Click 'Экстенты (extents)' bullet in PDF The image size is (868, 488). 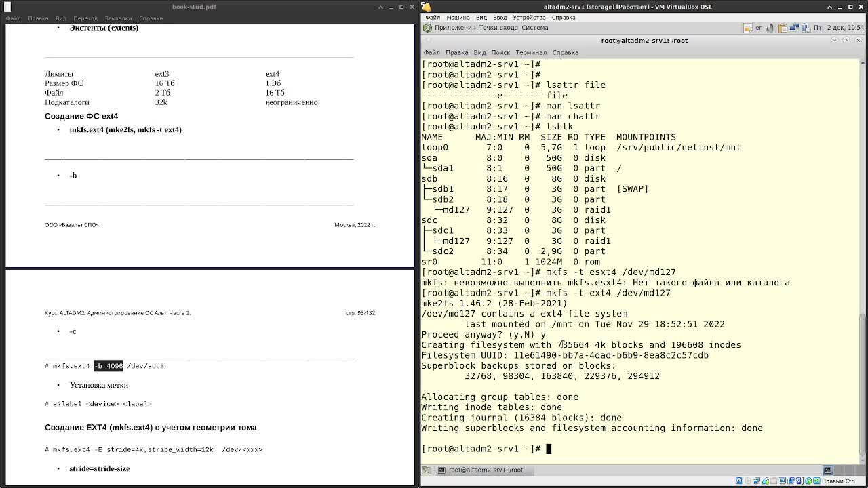click(x=104, y=28)
